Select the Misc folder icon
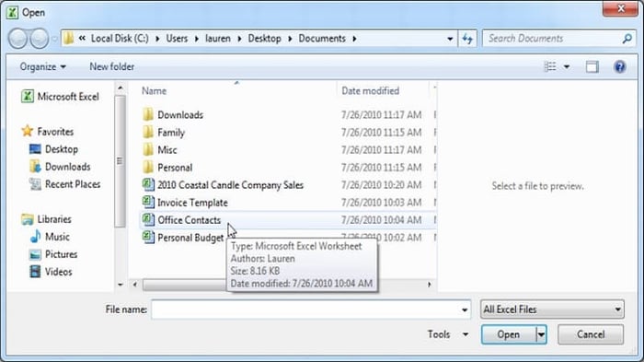Screen dimensions: 644x362 click(148, 150)
